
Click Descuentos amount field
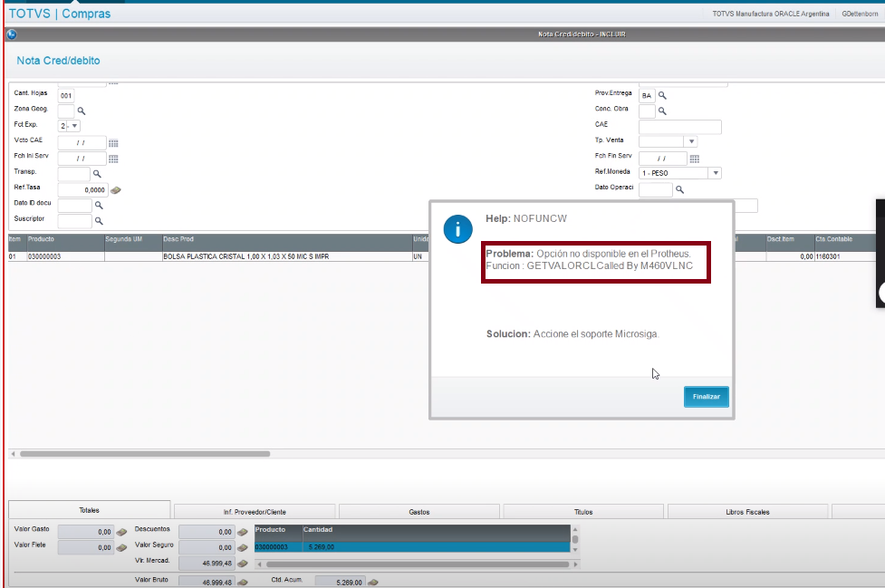[207, 532]
